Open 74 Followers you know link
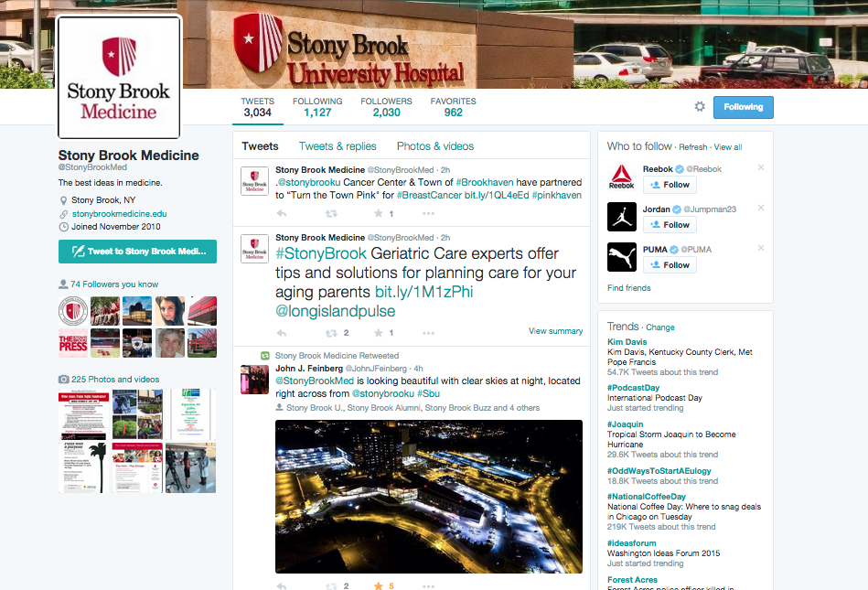868x590 pixels. pyautogui.click(x=114, y=284)
